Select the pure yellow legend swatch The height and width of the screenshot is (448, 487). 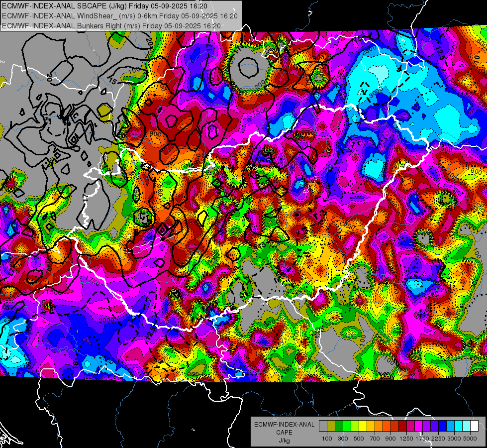click(363, 426)
